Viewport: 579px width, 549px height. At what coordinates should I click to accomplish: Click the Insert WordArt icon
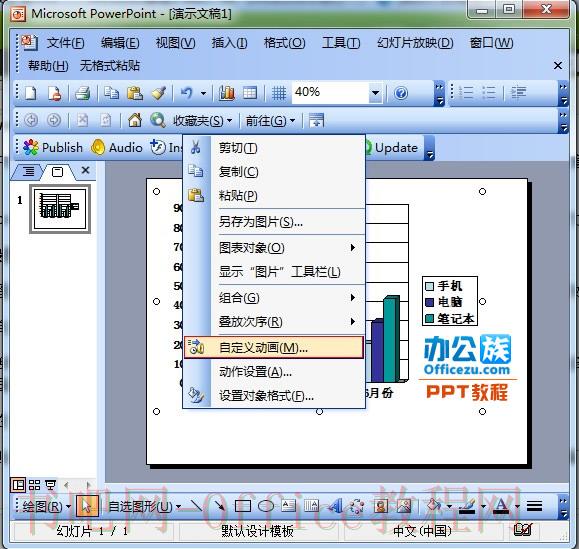click(x=334, y=506)
